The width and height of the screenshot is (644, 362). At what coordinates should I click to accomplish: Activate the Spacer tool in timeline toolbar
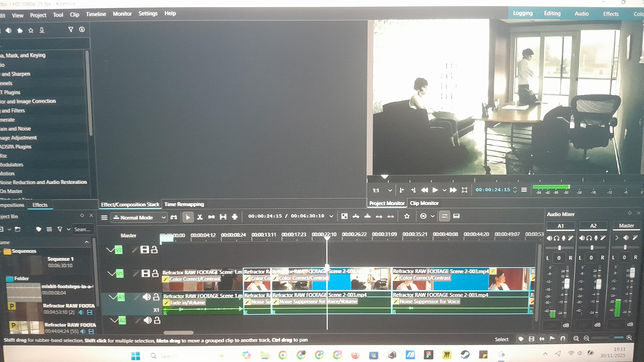211,217
